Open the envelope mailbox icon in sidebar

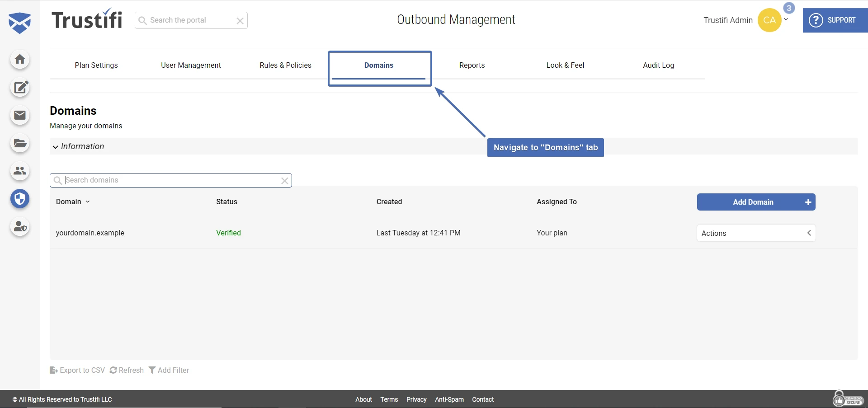(x=20, y=116)
